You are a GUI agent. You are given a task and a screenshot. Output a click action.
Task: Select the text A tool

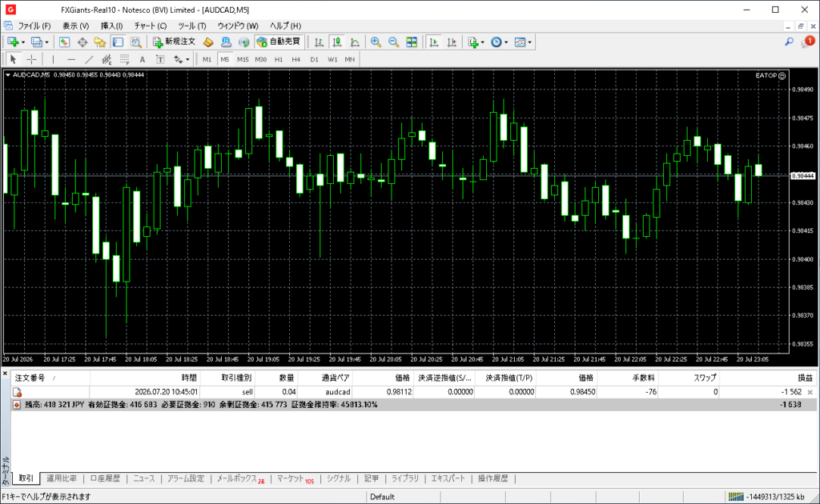(x=143, y=59)
